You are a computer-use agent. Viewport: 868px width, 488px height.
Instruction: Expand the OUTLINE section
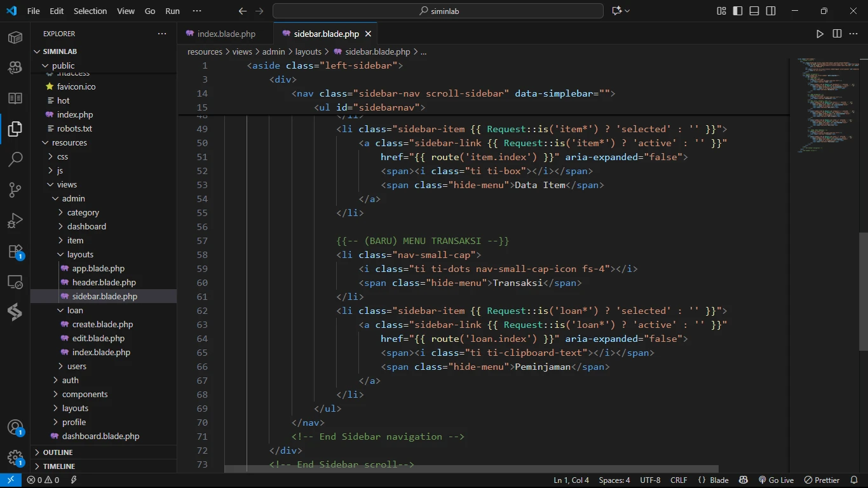point(58,452)
